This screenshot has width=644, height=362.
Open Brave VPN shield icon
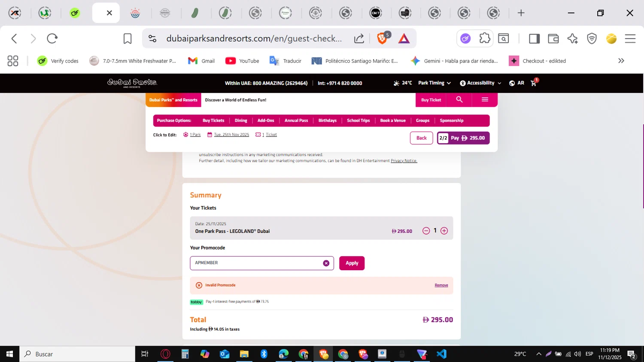click(592, 39)
